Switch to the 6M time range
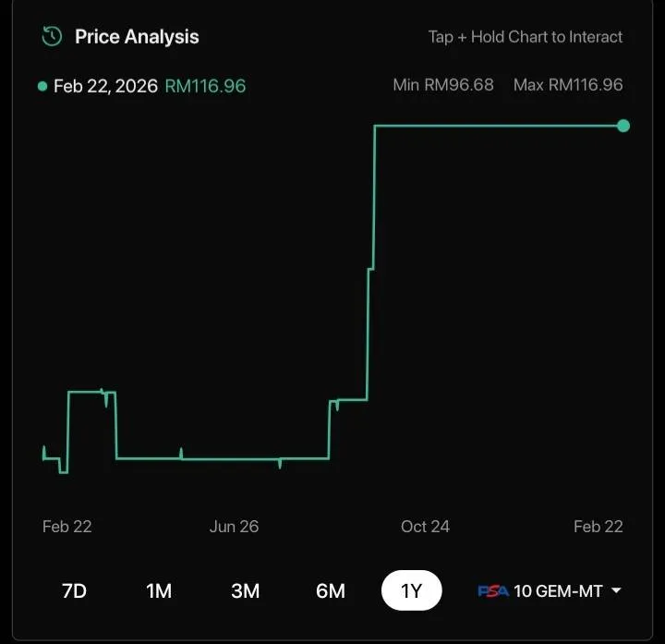 tap(330, 591)
